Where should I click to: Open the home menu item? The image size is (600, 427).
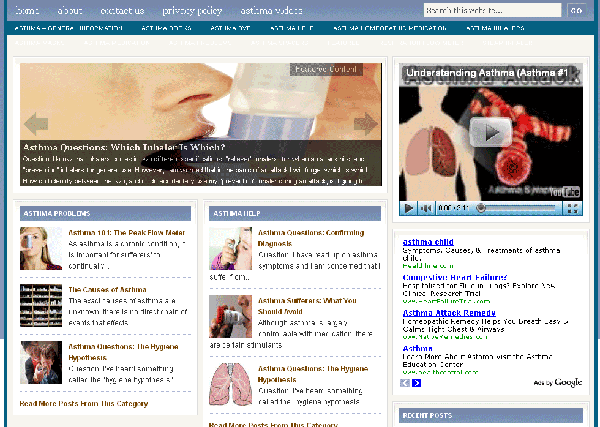coord(27,11)
